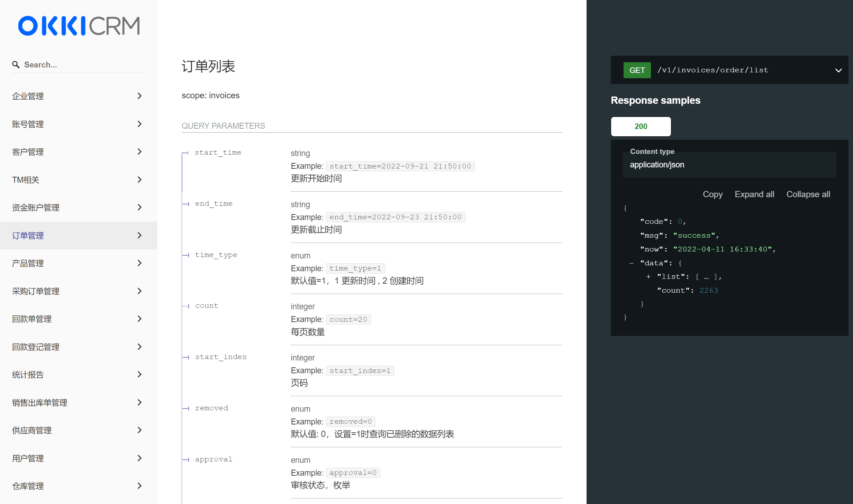Select the 订单管理 menu section
Image resolution: width=853 pixels, height=504 pixels.
pyautogui.click(x=79, y=236)
